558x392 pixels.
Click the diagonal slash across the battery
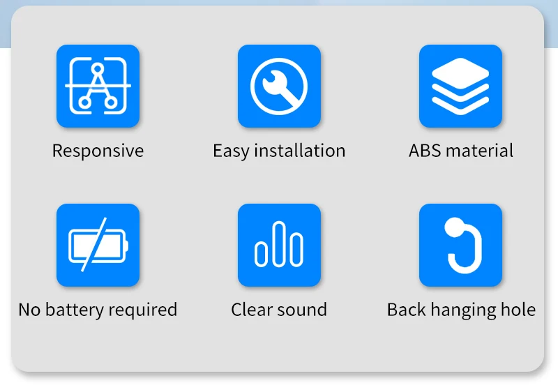[x=94, y=244]
